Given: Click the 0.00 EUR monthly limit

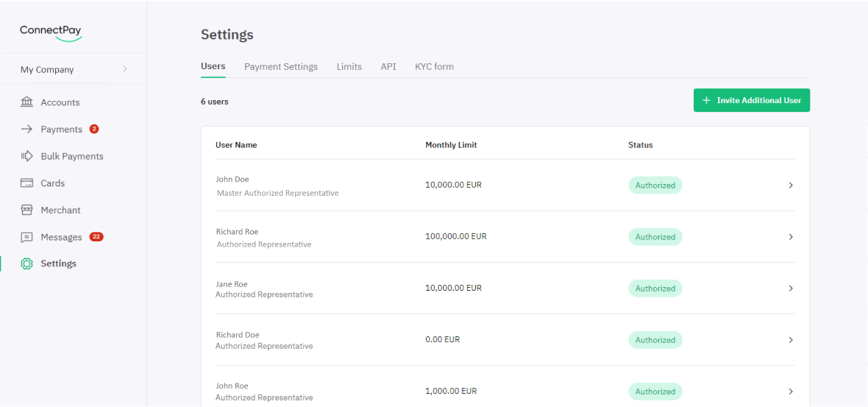Looking at the screenshot, I should tap(443, 339).
